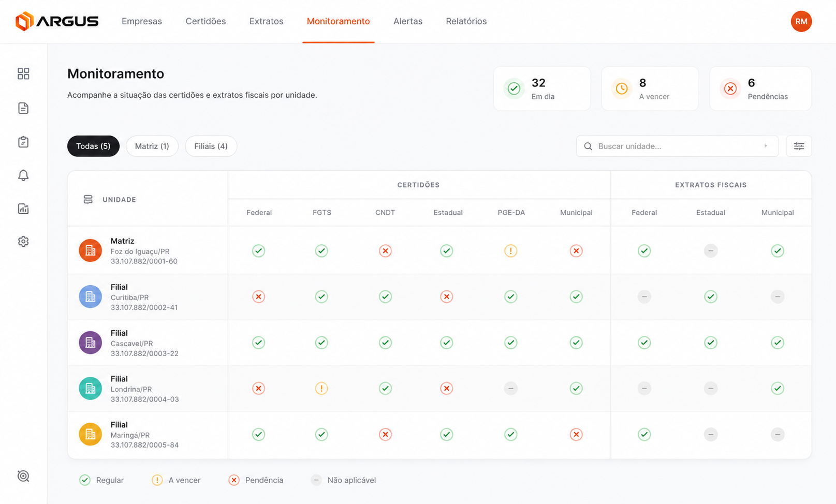Open the clipboard checklist sidebar icon
This screenshot has height=504, width=836.
pyautogui.click(x=23, y=142)
